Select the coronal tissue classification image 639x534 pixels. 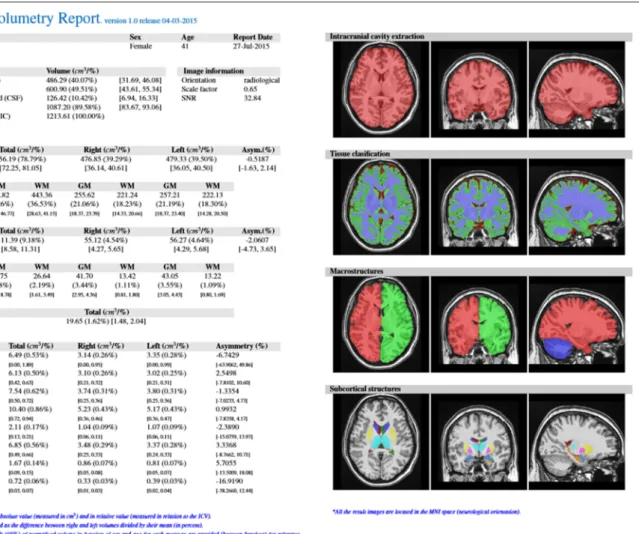[x=478, y=207]
